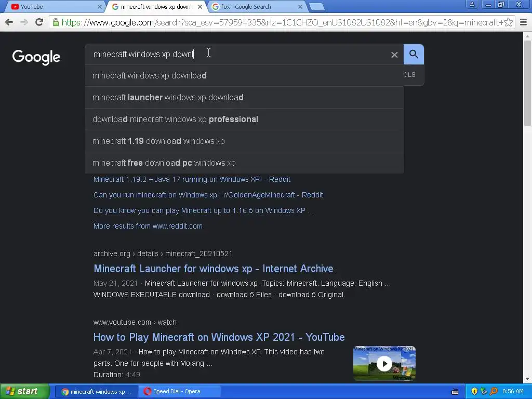Play the Minecraft on Windows XP video thumbnail

point(384,363)
